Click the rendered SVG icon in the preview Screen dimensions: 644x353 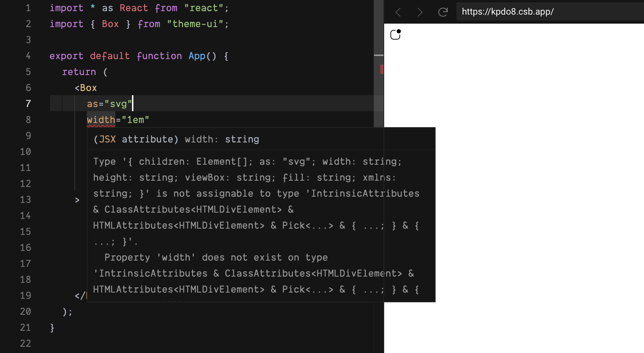pos(396,34)
